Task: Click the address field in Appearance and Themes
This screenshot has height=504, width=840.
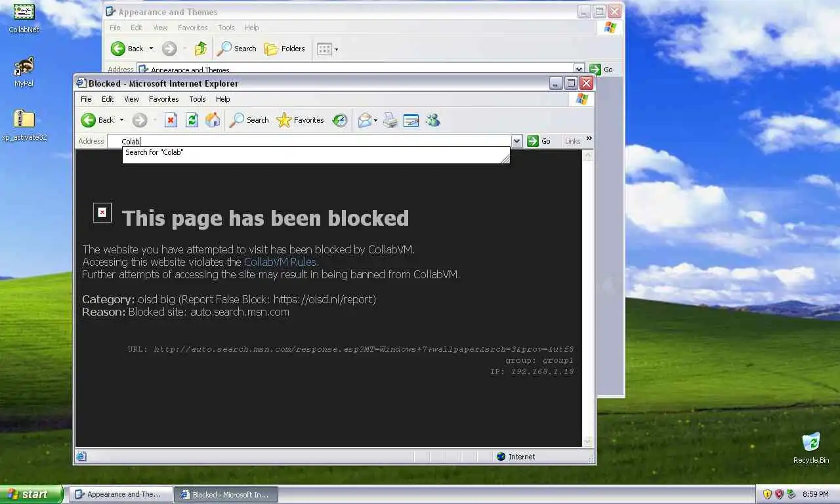Action: (354, 69)
